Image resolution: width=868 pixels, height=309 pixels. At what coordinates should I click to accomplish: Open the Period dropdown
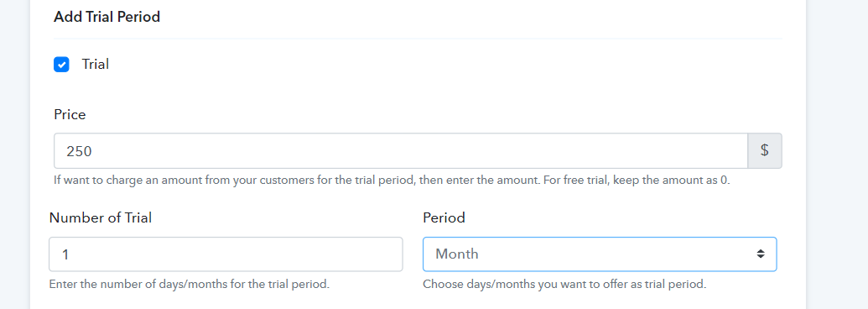[x=600, y=254]
